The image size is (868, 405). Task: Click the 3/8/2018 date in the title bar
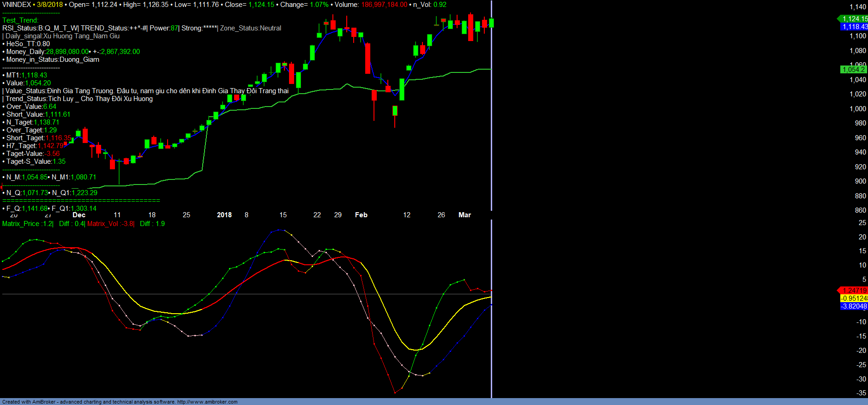coord(50,5)
